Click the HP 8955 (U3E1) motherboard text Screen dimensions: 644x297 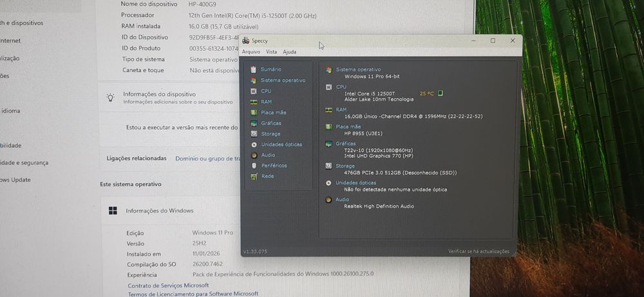click(x=363, y=133)
